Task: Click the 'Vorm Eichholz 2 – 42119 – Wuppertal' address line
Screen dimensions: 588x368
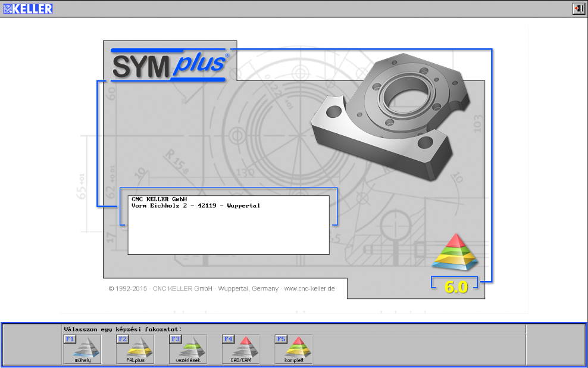Action: coord(196,205)
